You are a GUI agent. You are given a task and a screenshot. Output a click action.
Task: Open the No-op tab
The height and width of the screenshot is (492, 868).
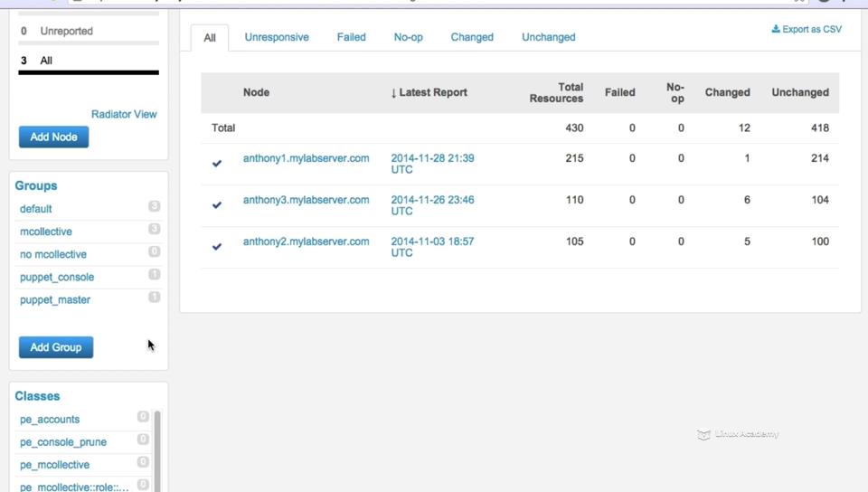pos(409,37)
